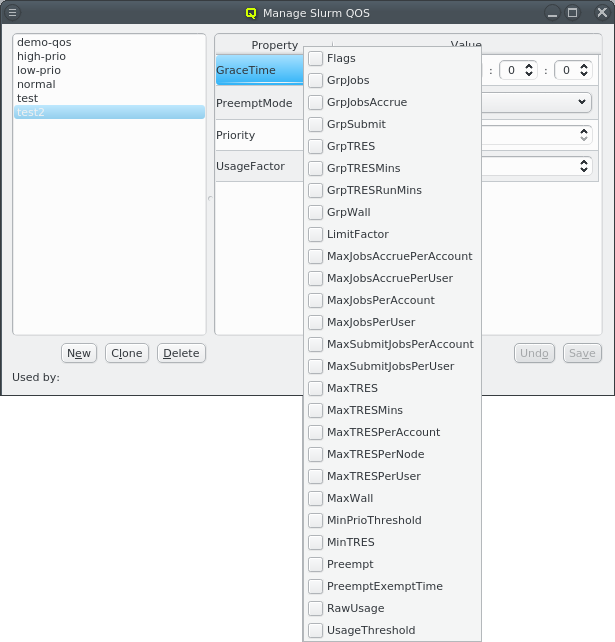The image size is (615, 642).
Task: Enable MaxJobsAccruePerAccount property
Action: pos(315,256)
